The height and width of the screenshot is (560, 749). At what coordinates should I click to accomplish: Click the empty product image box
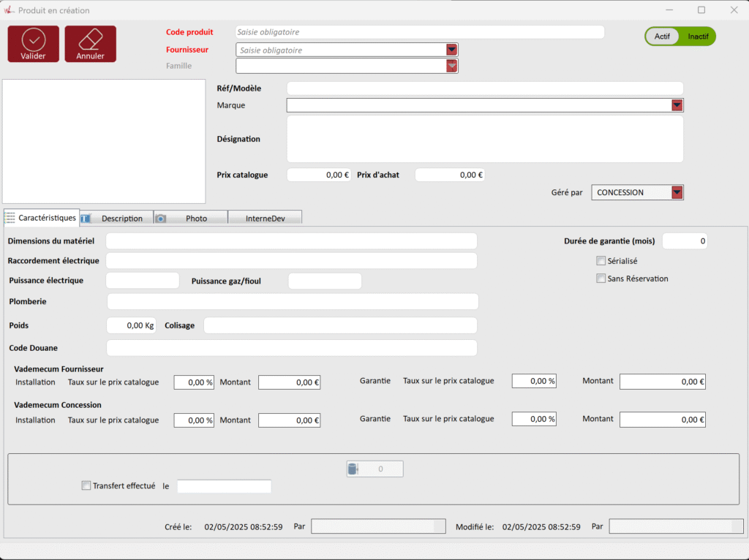[104, 141]
